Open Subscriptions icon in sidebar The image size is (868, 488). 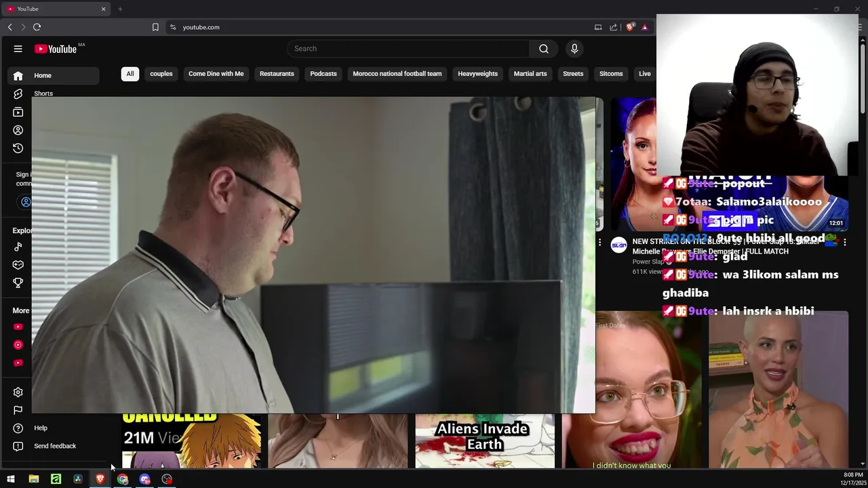(18, 112)
